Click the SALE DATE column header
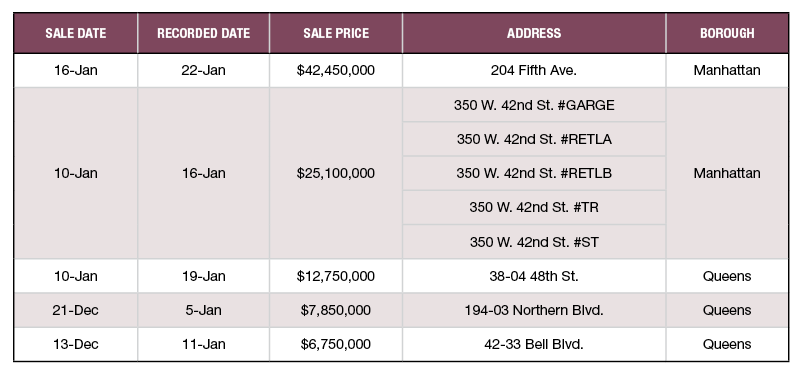 pyautogui.click(x=76, y=33)
